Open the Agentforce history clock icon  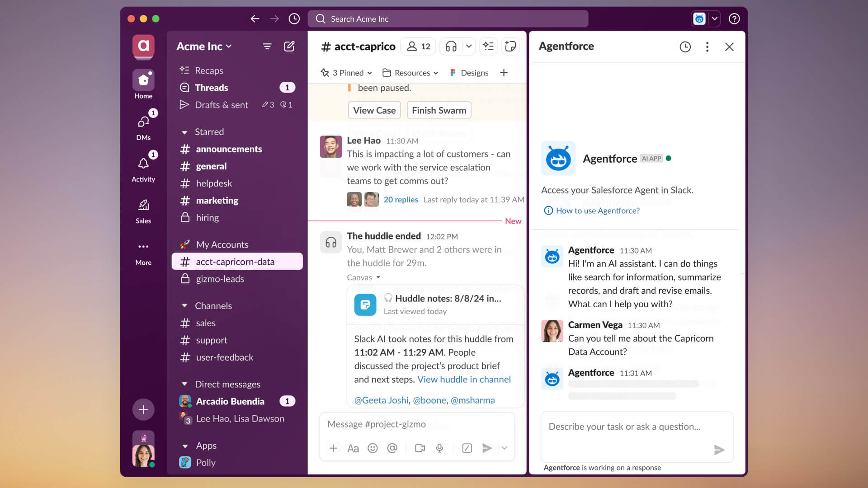[685, 46]
